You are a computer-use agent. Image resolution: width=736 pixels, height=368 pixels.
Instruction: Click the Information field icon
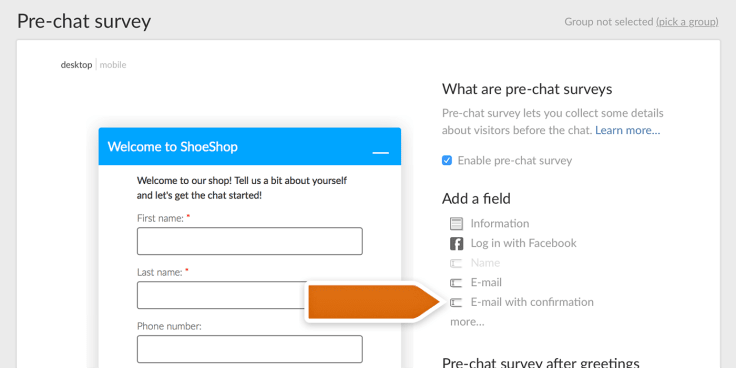[x=456, y=223]
